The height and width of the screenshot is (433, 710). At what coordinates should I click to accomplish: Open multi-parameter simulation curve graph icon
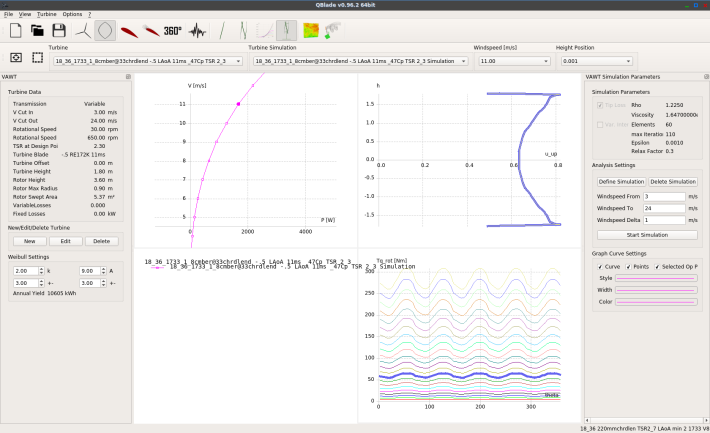(x=265, y=31)
